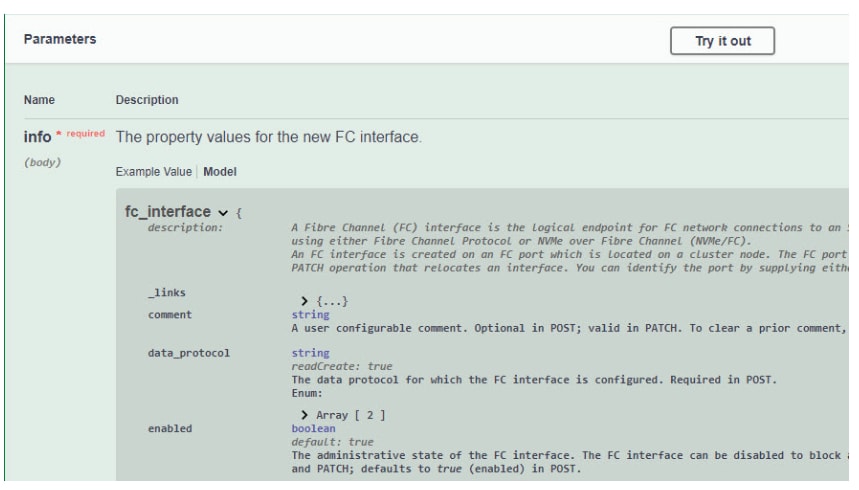Click the Try it out button
This screenshot has width=859, height=490.
[x=722, y=41]
